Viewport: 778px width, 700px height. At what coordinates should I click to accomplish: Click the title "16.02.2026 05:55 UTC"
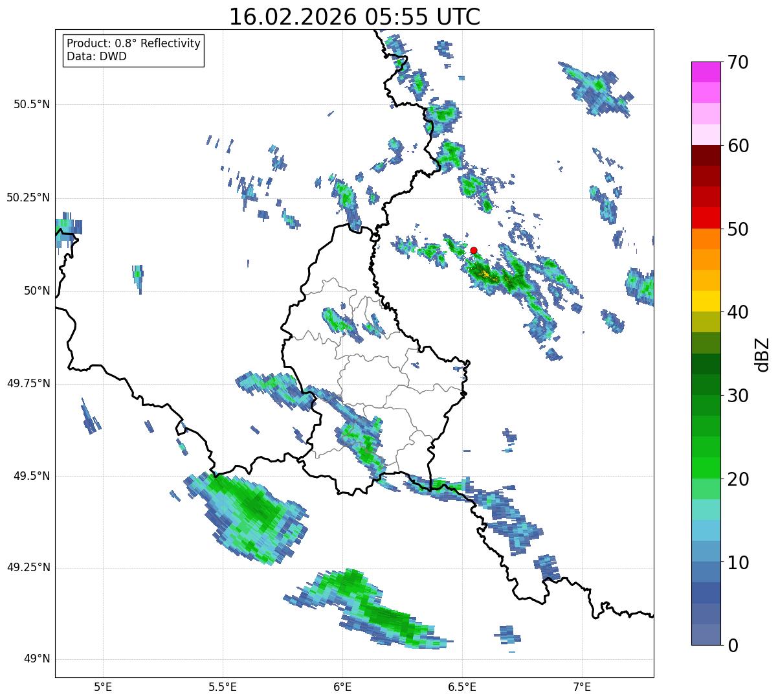pyautogui.click(x=355, y=17)
